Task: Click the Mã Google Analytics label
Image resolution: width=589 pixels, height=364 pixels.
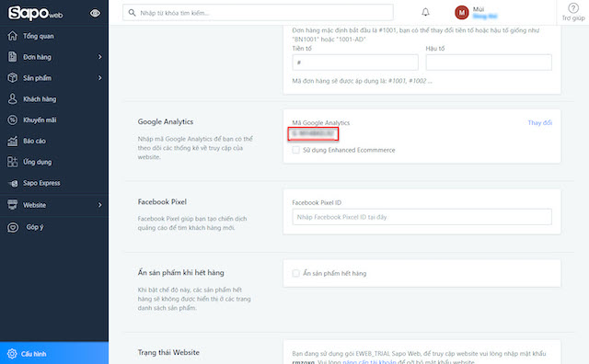Action: 321,122
